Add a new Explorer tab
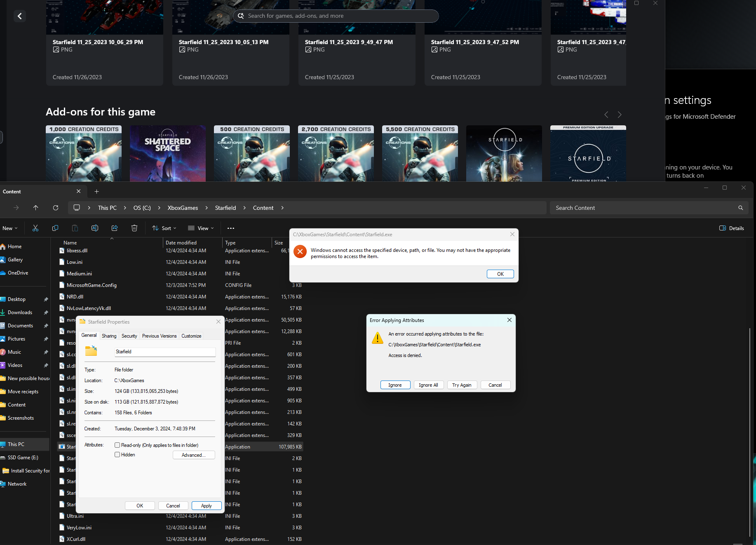Screen dimensions: 756x545 tap(97, 191)
